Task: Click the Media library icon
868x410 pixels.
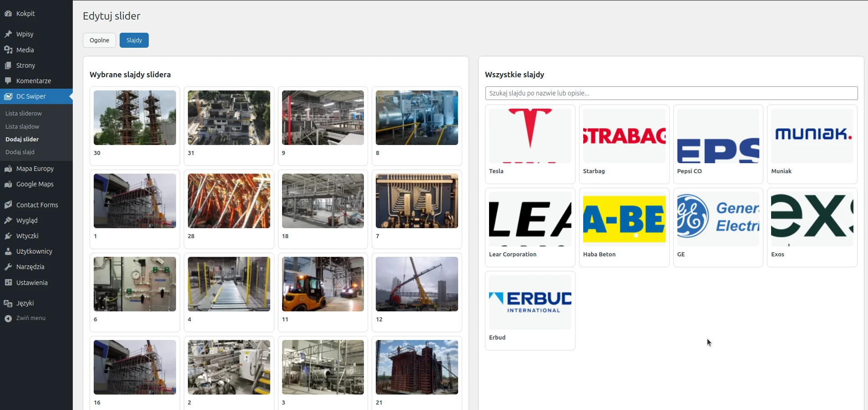Action: [8, 50]
